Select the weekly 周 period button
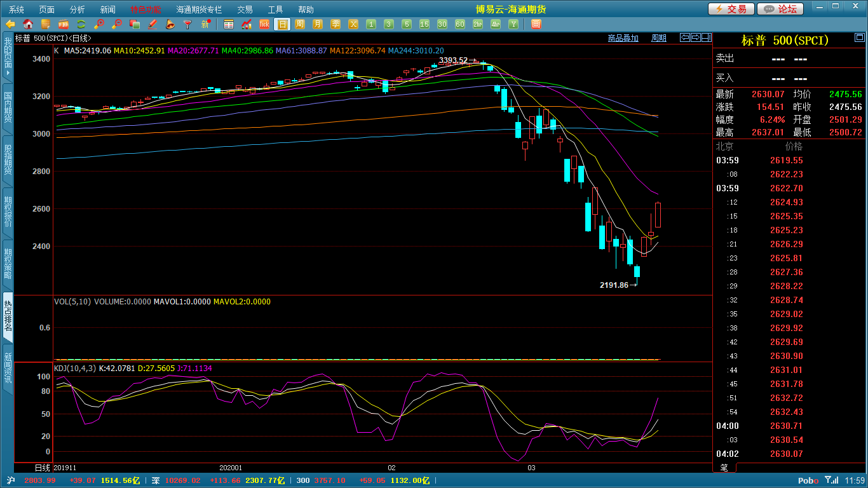868x488 pixels. tap(300, 24)
